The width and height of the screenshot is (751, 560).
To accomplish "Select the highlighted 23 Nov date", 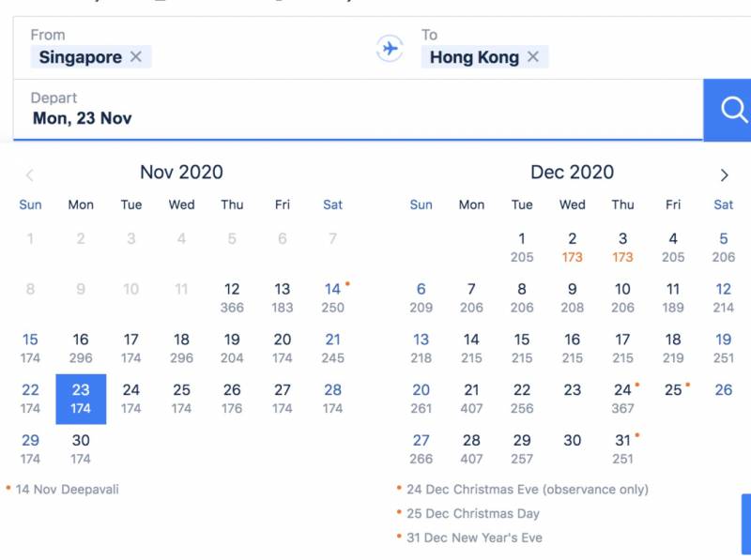I will point(81,398).
